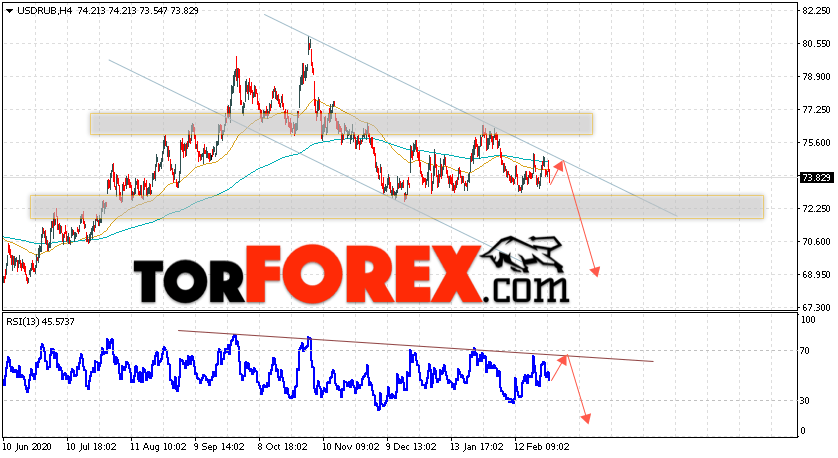Select RSI scale label 100
The height and width of the screenshot is (458, 838).
[x=809, y=320]
